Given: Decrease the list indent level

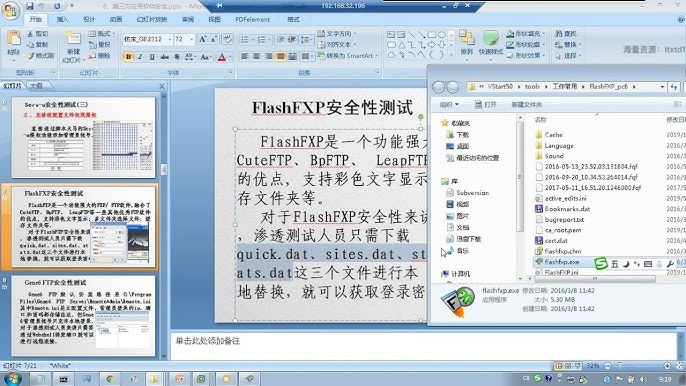Looking at the screenshot, I should coord(280,40).
